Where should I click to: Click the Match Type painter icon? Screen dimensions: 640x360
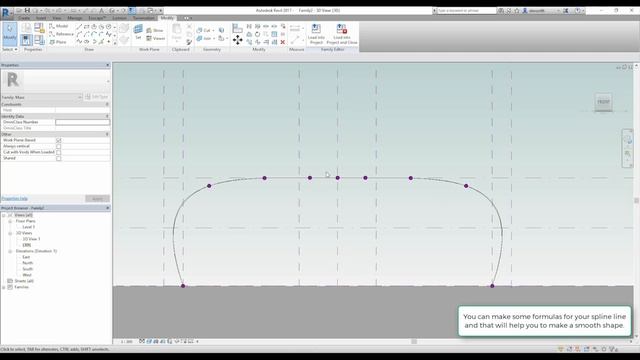click(x=189, y=42)
